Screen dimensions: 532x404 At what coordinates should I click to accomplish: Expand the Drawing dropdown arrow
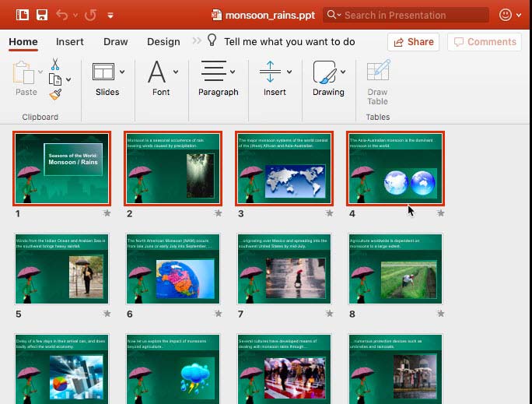click(x=343, y=72)
